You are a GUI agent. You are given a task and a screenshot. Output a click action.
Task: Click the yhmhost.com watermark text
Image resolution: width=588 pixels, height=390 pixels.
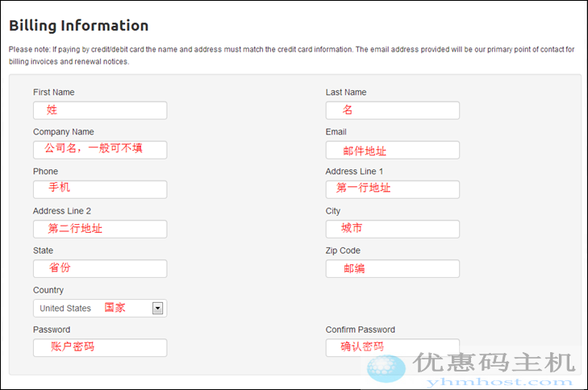[494, 382]
